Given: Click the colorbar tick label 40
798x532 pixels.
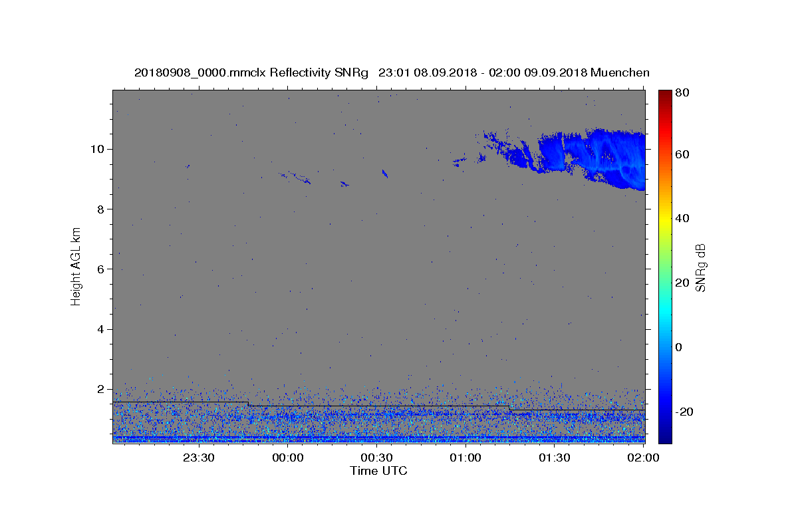Looking at the screenshot, I should click(x=682, y=218).
